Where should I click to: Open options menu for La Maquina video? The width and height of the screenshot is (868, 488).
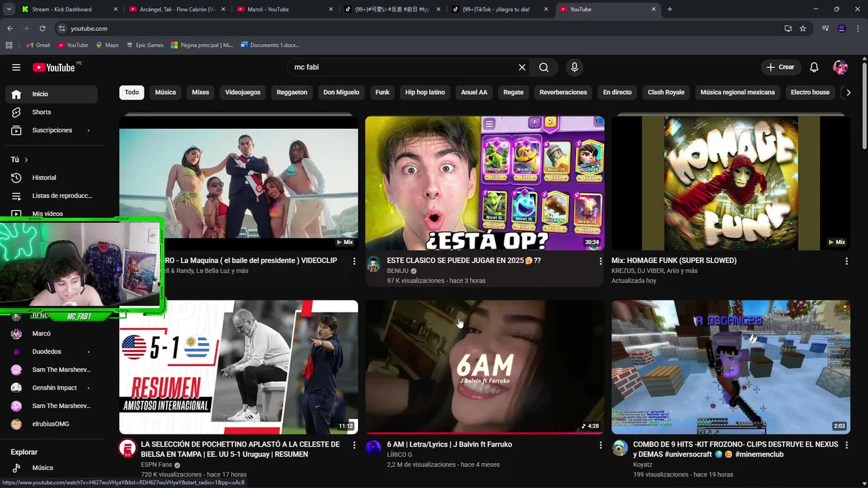[354, 261]
